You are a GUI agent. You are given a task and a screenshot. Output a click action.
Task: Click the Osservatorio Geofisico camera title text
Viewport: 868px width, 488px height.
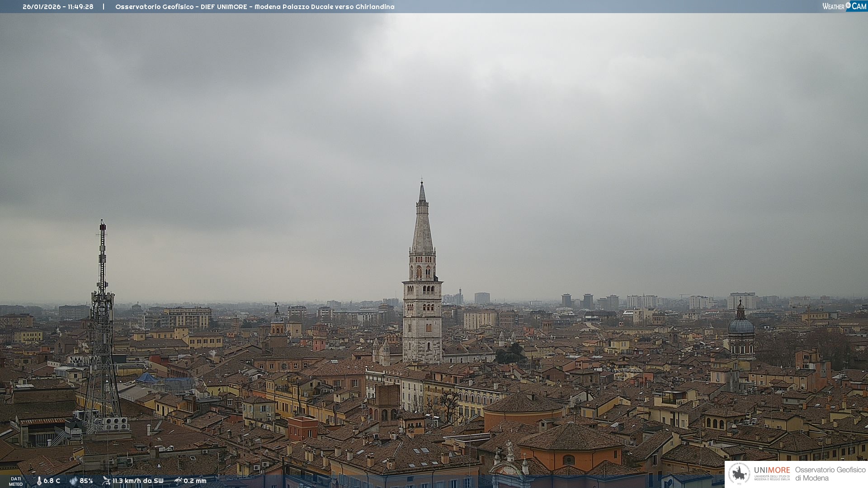pos(255,7)
